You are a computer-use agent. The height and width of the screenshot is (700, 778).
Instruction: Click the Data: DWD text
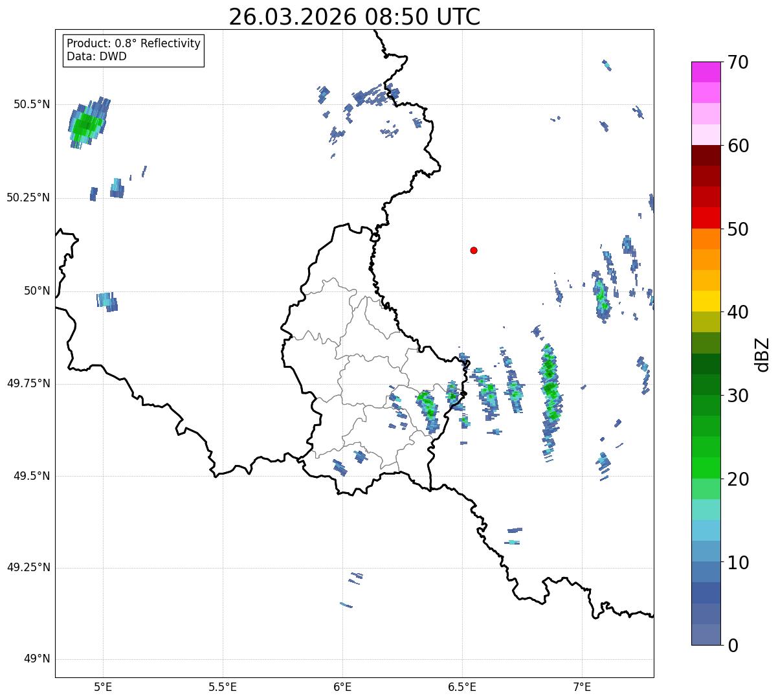coord(96,56)
